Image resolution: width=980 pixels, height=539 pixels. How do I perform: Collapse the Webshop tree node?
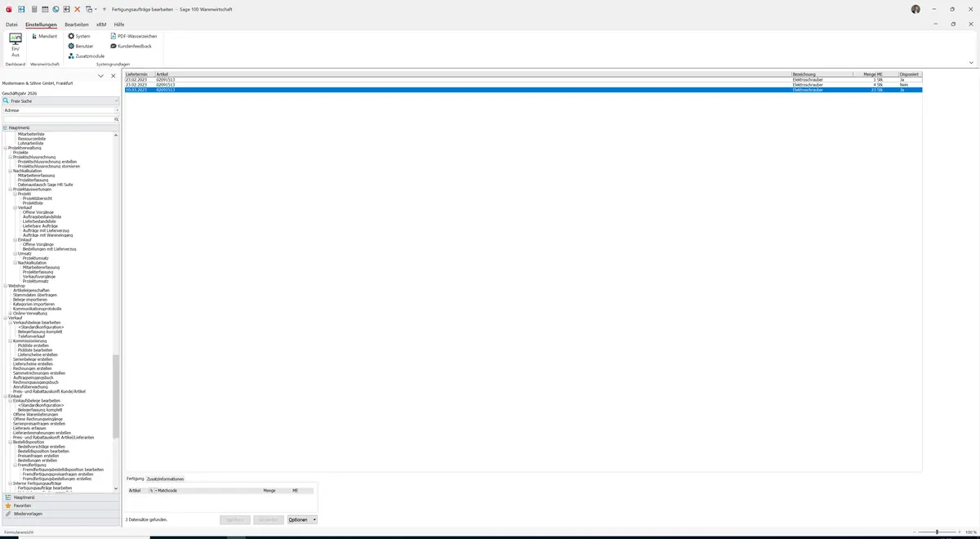pyautogui.click(x=6, y=286)
